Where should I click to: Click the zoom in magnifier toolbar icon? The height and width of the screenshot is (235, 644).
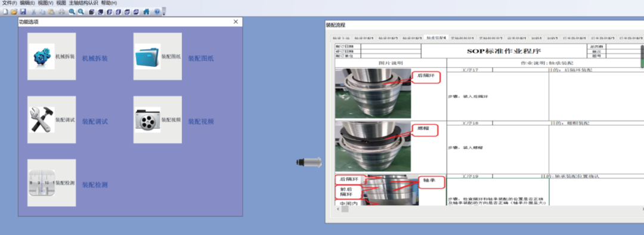pos(72,11)
